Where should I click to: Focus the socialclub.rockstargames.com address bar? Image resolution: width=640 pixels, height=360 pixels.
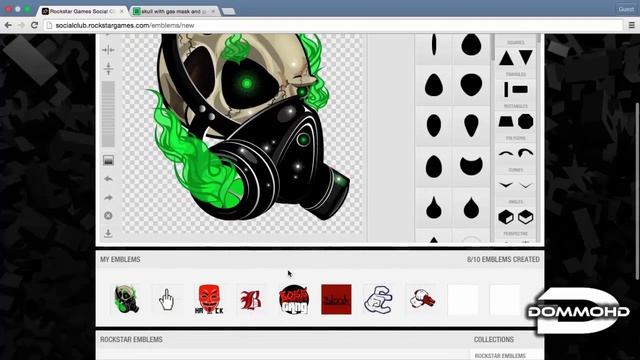(333, 25)
